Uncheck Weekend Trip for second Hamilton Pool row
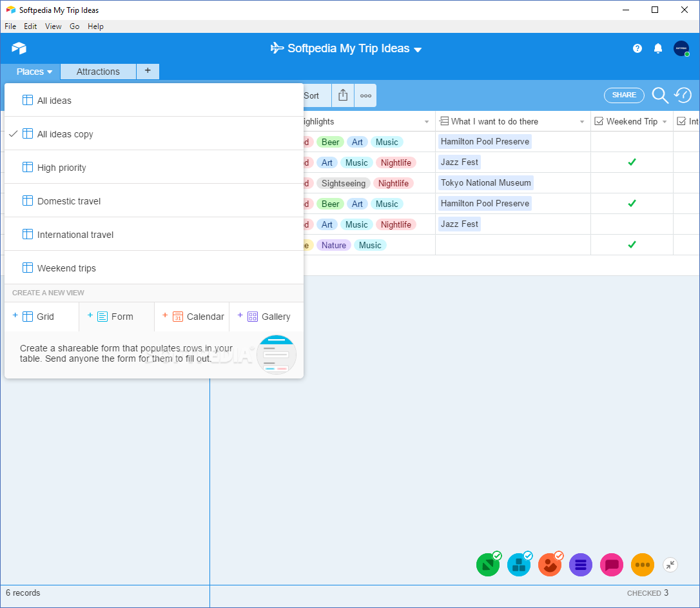The image size is (700, 608). [632, 203]
